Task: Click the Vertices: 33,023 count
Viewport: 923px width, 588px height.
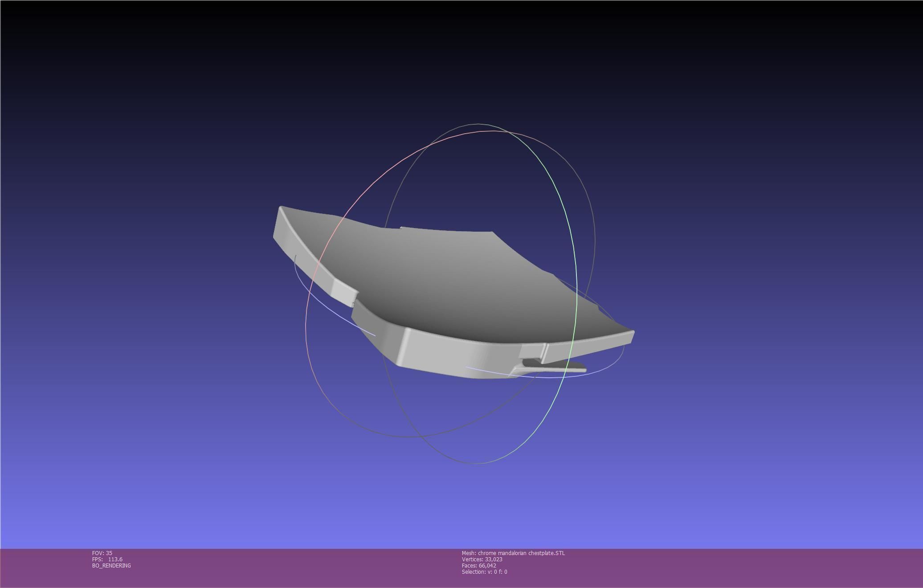Action: point(482,559)
